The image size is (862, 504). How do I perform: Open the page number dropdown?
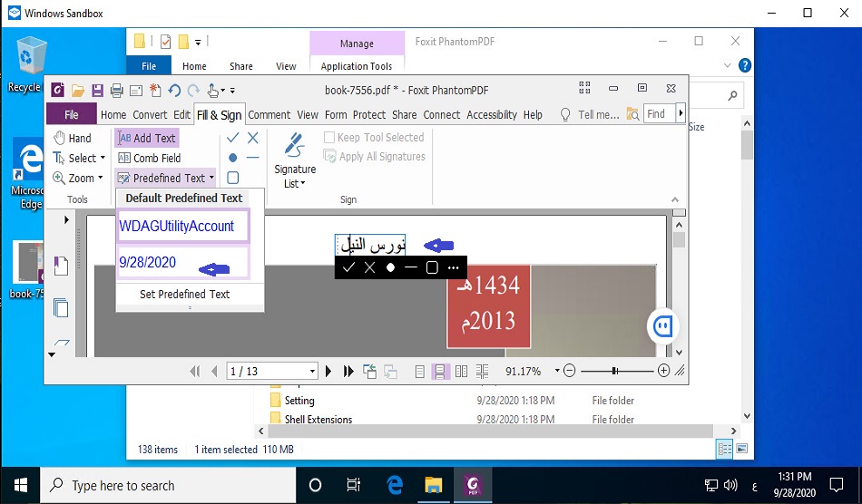click(x=313, y=371)
